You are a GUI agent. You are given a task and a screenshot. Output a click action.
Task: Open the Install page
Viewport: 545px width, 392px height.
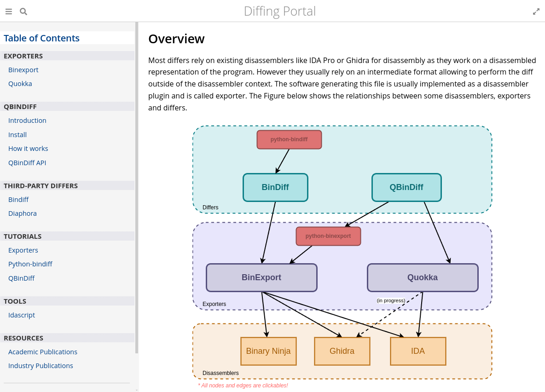(x=17, y=135)
